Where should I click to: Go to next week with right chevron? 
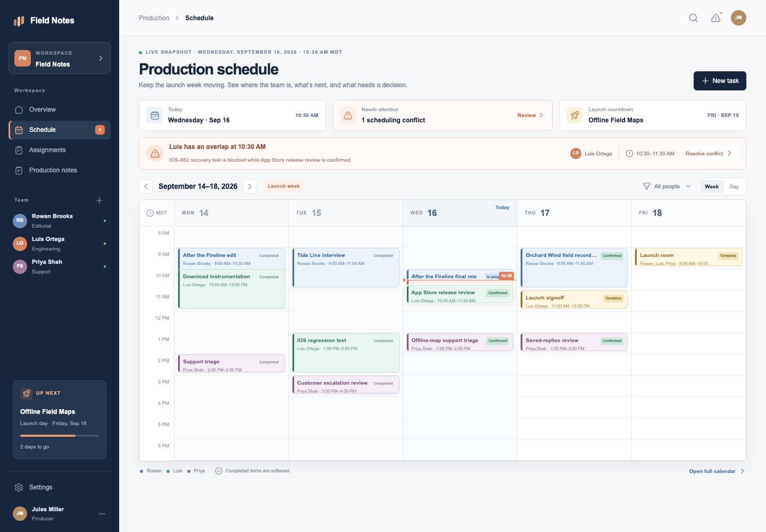[249, 187]
